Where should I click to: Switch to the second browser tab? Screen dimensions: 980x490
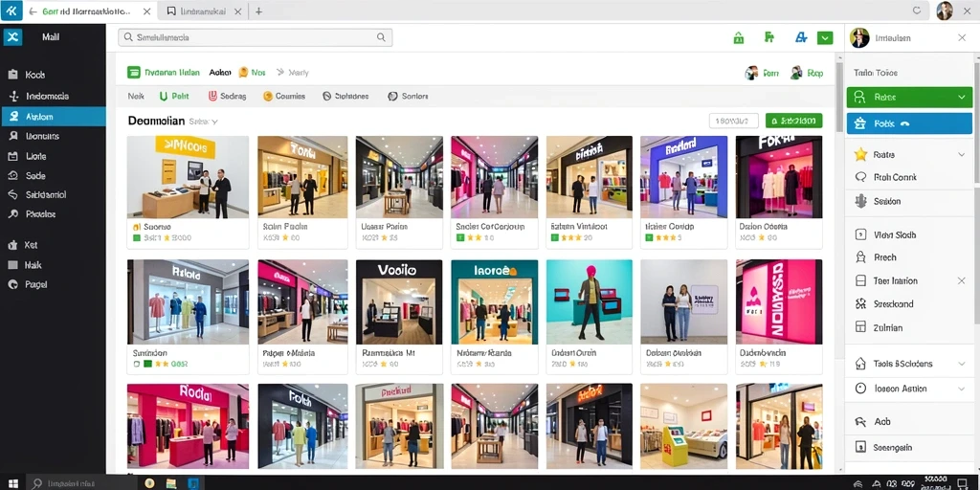pyautogui.click(x=202, y=11)
